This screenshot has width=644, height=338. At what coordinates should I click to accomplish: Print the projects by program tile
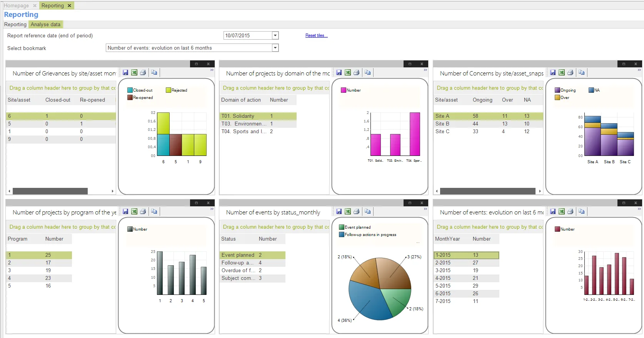pyautogui.click(x=143, y=211)
